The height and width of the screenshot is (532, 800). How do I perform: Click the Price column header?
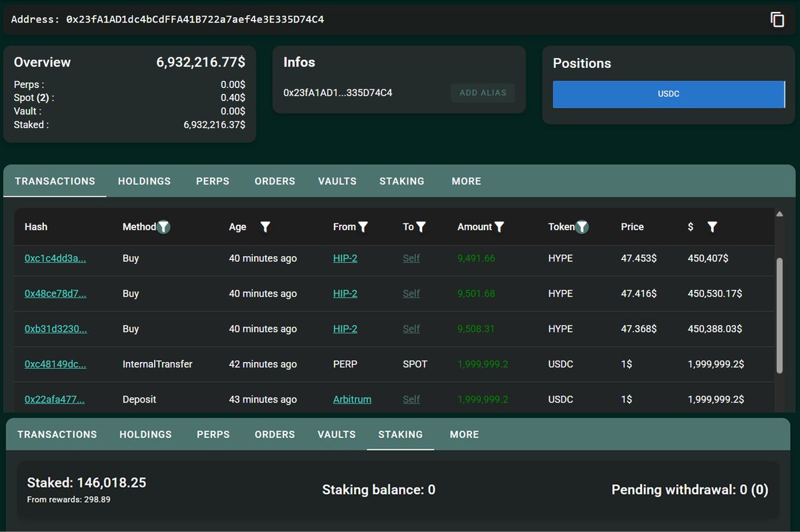point(632,227)
